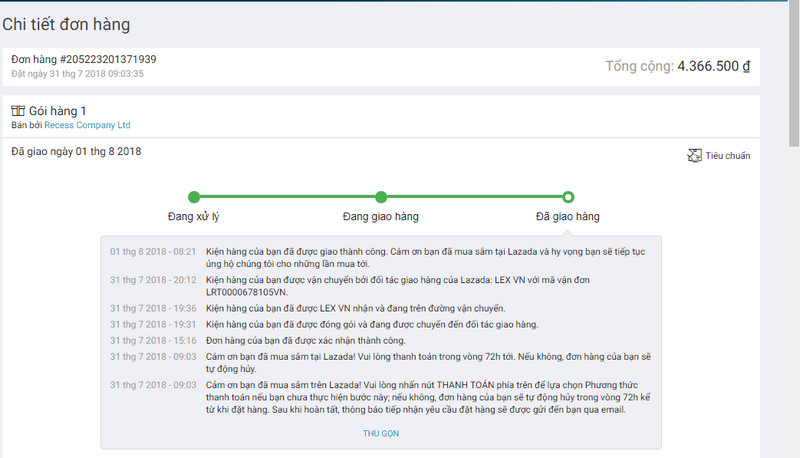Screen dimensions: 800x458
Task: Collapse the tracking log with THU GỌN
Action: click(380, 433)
